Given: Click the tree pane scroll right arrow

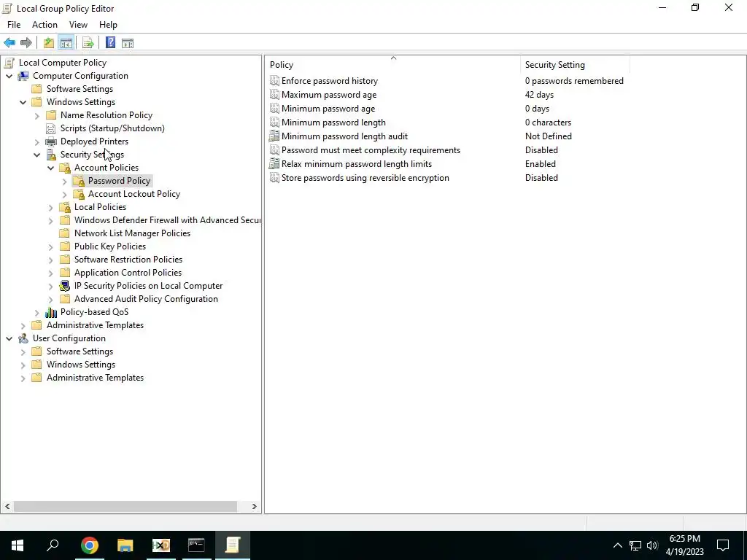Looking at the screenshot, I should pos(255,506).
